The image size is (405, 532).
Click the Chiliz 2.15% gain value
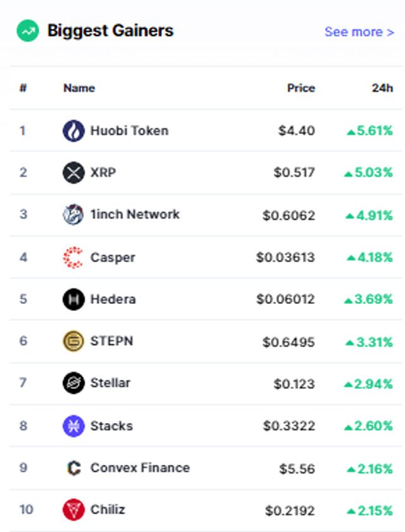pyautogui.click(x=370, y=510)
